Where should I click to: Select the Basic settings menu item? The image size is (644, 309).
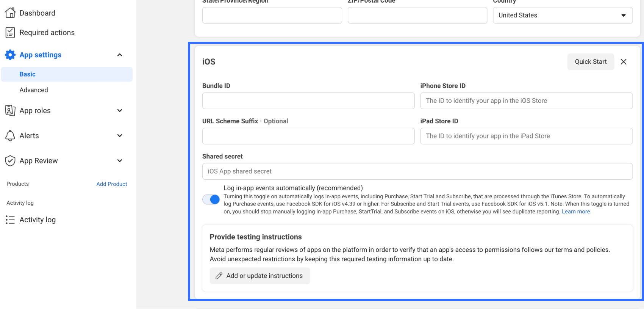[x=28, y=74]
